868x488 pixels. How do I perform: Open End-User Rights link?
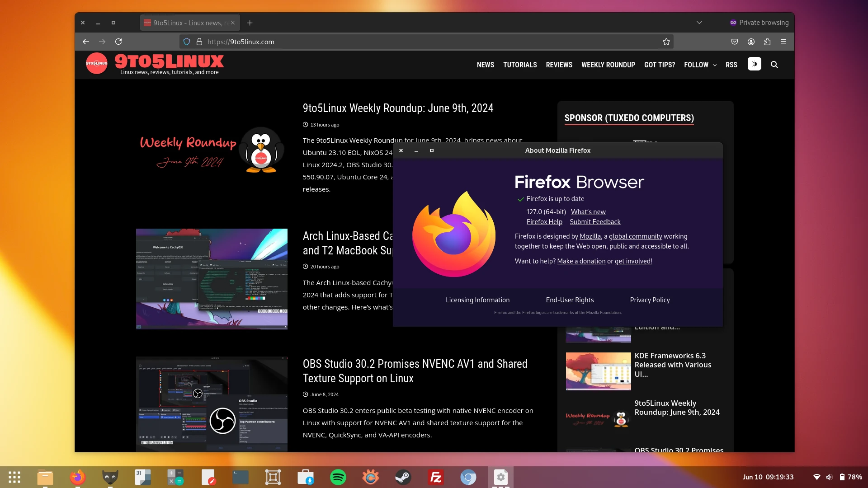tap(570, 300)
